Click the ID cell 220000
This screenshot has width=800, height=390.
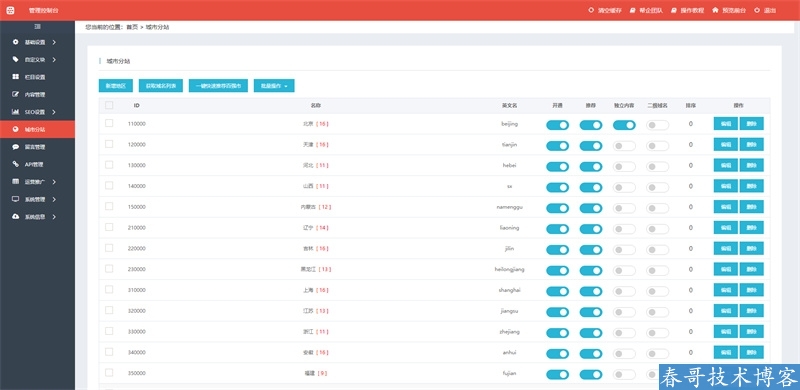coord(137,249)
